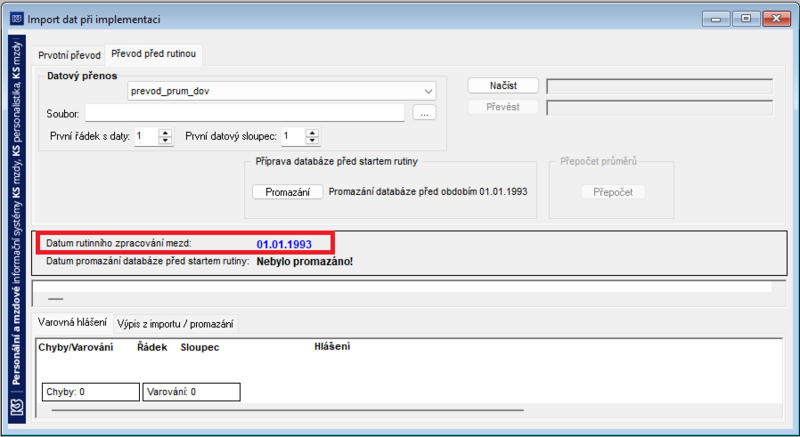Click the KS logo at sidebar bottom
The height and width of the screenshot is (437, 800).
17,409
